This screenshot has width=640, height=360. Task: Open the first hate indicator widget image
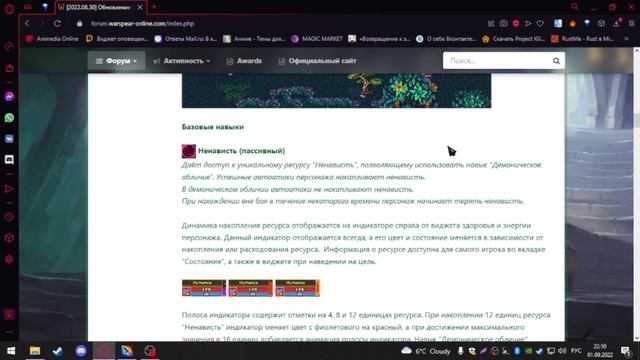click(x=204, y=288)
